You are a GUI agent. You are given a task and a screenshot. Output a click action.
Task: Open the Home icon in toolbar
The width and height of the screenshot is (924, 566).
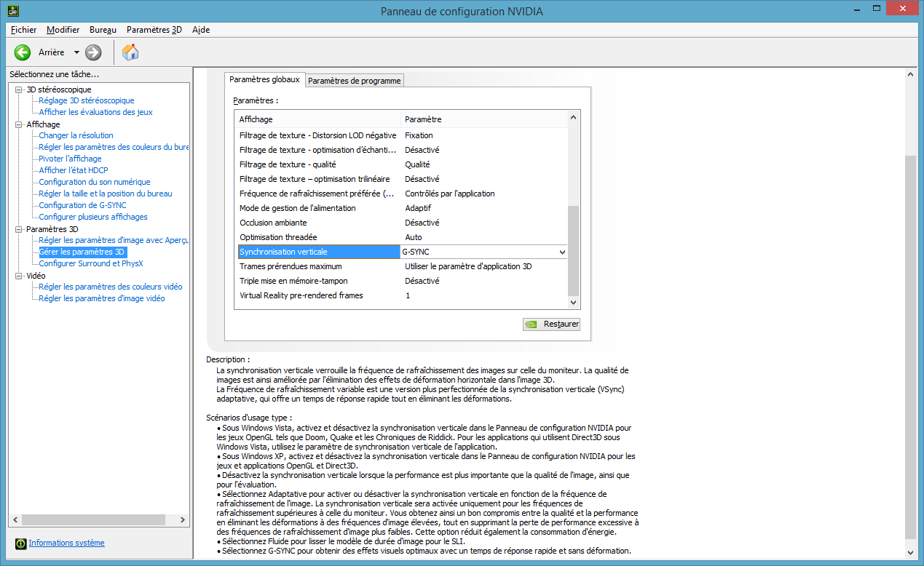[x=130, y=52]
